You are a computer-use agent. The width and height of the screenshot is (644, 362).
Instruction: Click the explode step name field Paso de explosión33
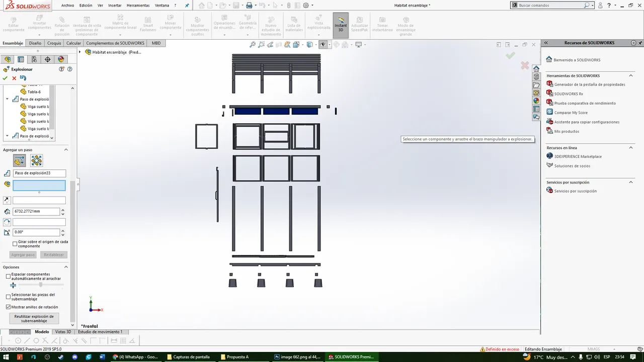click(x=39, y=173)
